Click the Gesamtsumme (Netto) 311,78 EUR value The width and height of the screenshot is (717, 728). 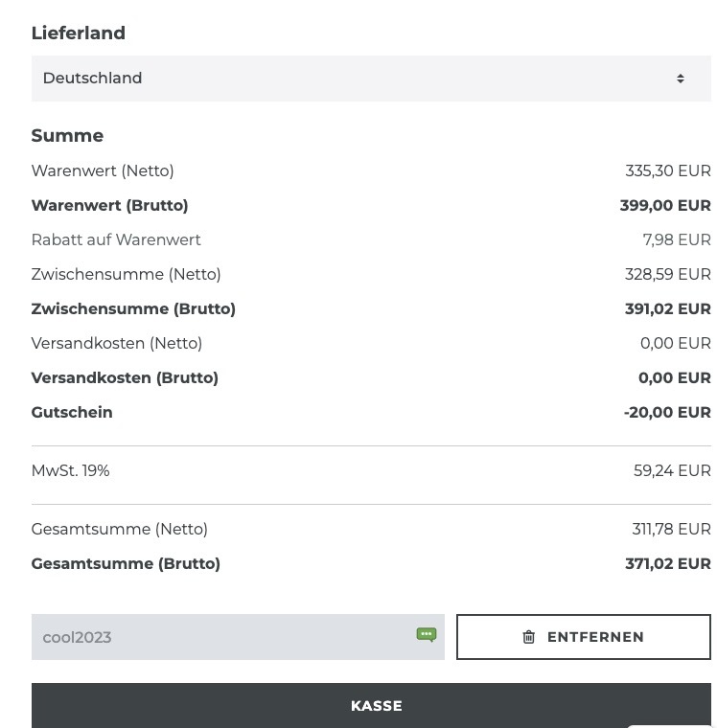(x=671, y=530)
